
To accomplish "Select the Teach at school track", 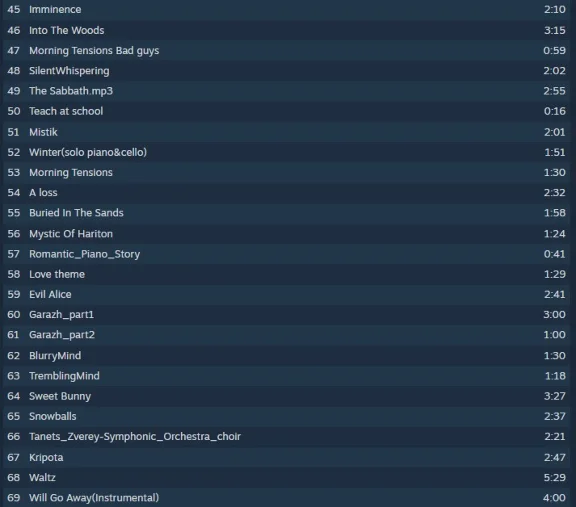I will [x=286, y=111].
